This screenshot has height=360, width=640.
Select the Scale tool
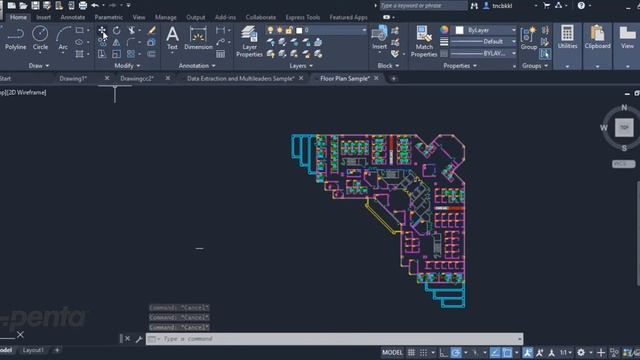(116, 54)
